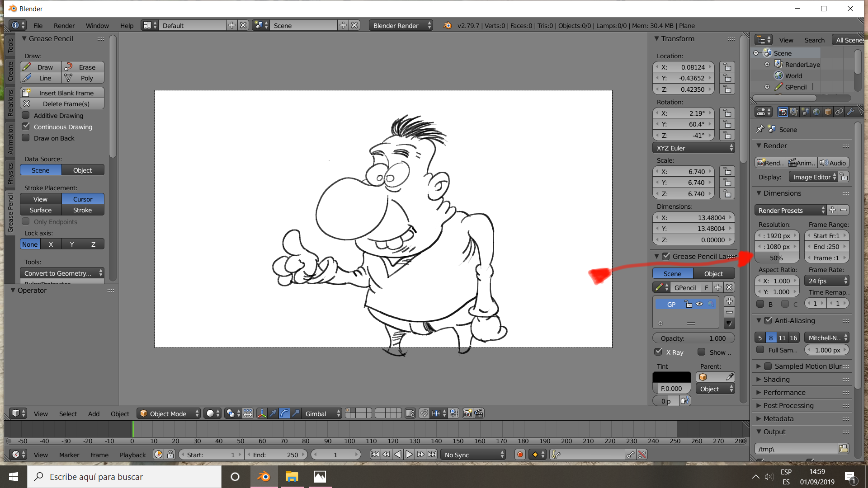The width and height of the screenshot is (868, 488).
Task: Remove the grease pencil layer with minus
Action: (x=729, y=312)
